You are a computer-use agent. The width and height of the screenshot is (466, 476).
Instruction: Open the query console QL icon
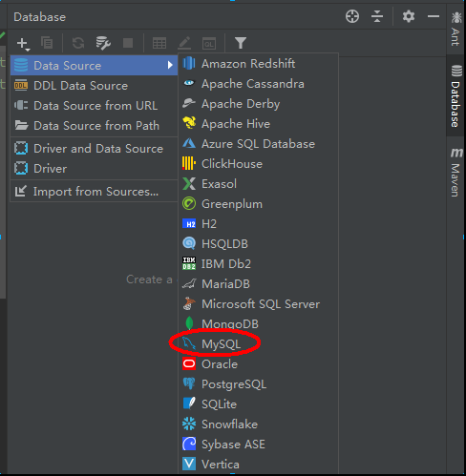(x=209, y=43)
